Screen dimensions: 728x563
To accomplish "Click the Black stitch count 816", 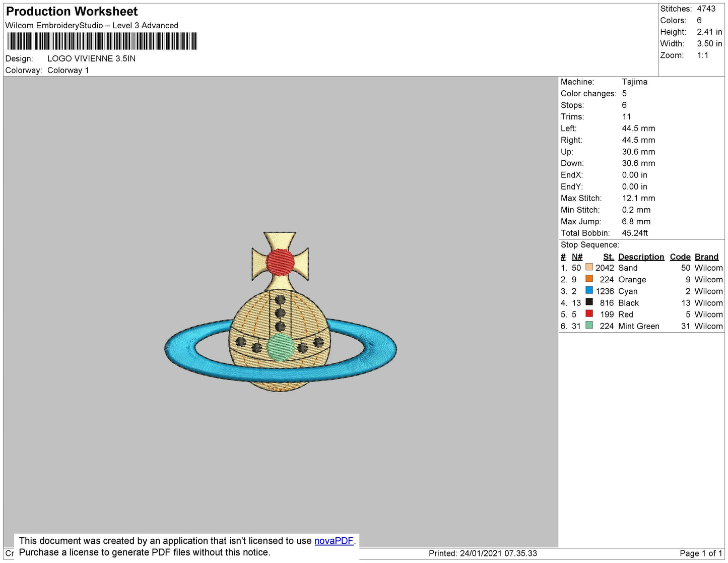I will coord(607,302).
